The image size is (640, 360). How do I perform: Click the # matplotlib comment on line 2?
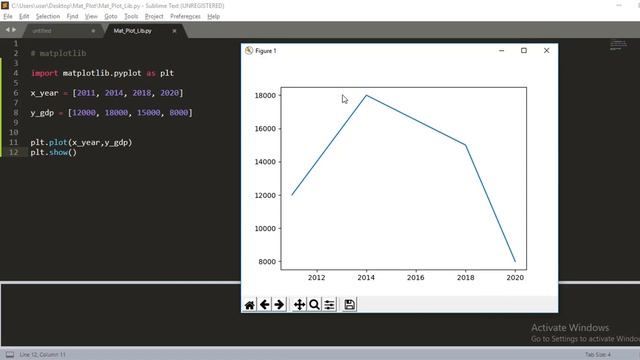pyautogui.click(x=58, y=53)
